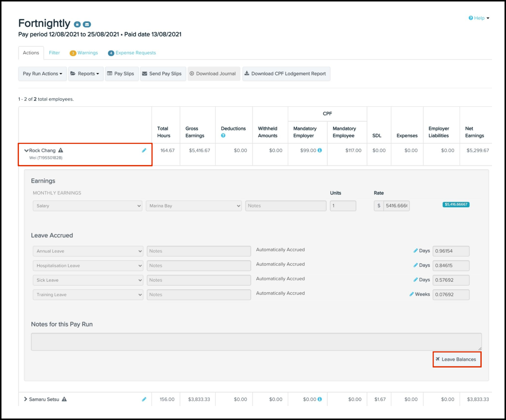Edit Annual Leave days pencil icon

(x=415, y=250)
